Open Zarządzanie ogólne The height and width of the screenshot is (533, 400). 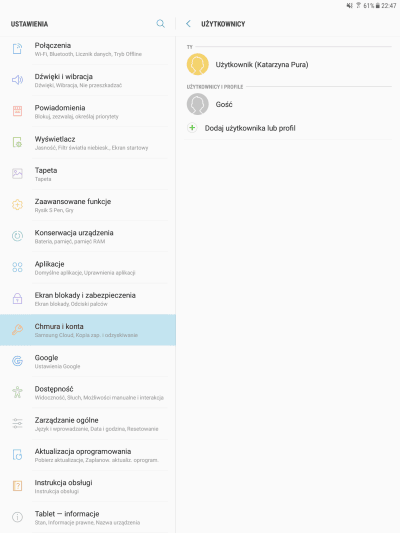88,424
